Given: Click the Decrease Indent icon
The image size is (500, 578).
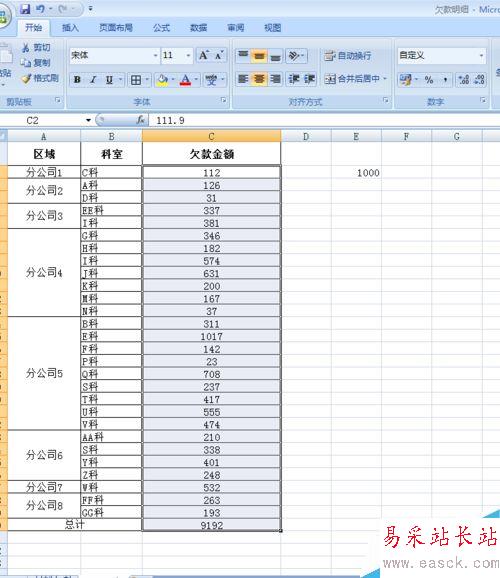Looking at the screenshot, I should coord(294,79).
